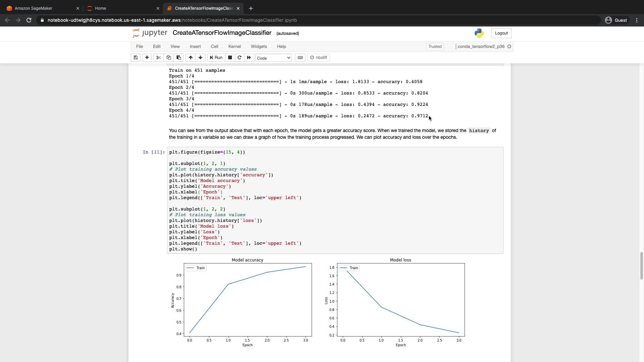
Task: Interrupt the kernel with stop icon
Action: pos(230,58)
